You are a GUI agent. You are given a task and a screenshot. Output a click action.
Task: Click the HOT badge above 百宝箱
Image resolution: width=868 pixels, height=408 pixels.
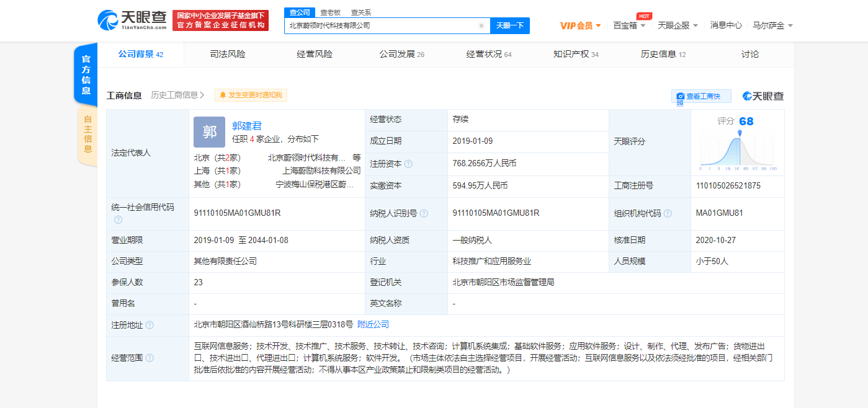644,16
